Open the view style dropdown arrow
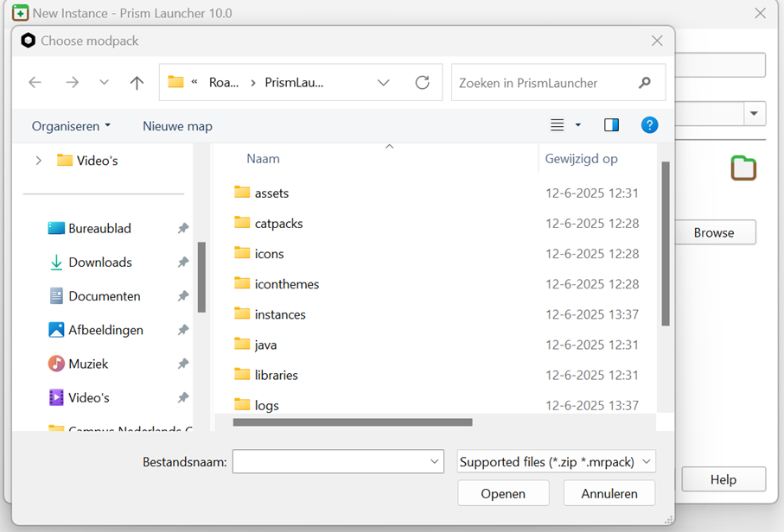Image resolution: width=784 pixels, height=532 pixels. click(x=577, y=124)
